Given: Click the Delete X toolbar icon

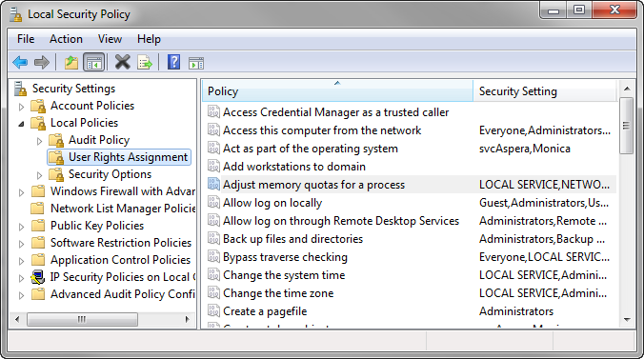Looking at the screenshot, I should pos(122,63).
